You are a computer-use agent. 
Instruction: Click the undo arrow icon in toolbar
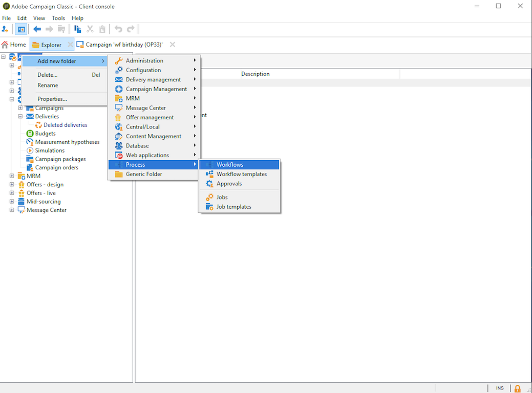118,29
